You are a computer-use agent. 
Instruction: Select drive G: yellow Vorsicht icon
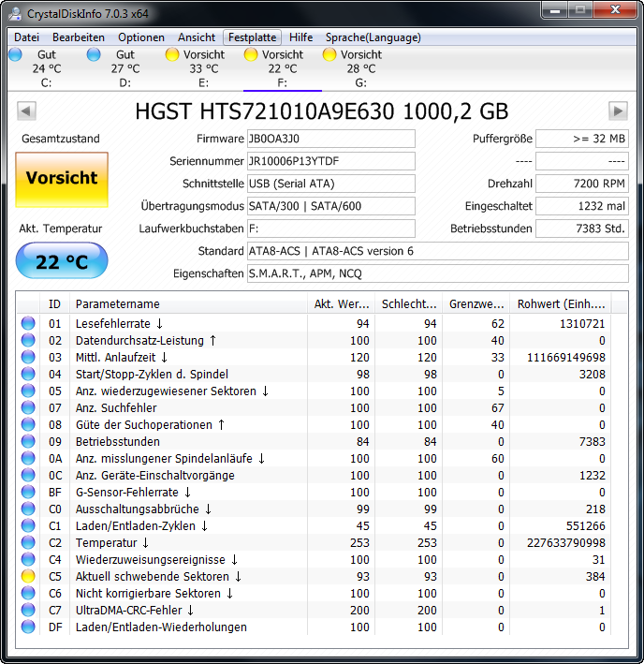click(329, 54)
